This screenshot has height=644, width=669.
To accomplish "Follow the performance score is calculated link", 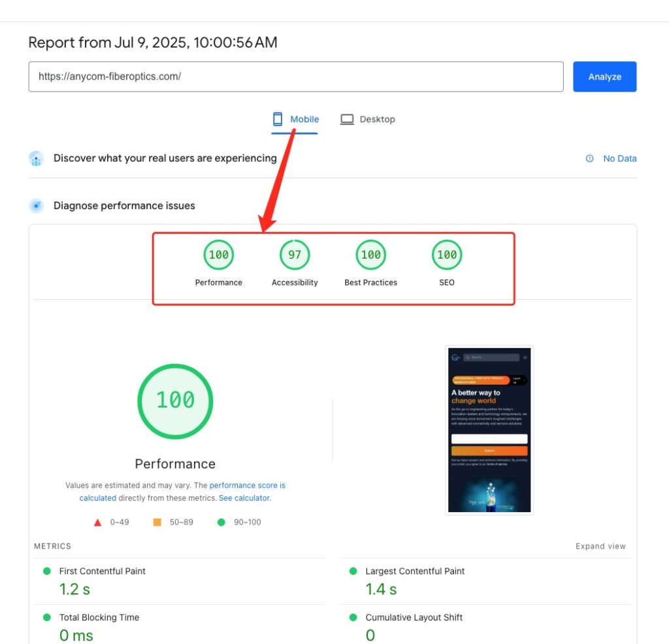I will coord(248,485).
